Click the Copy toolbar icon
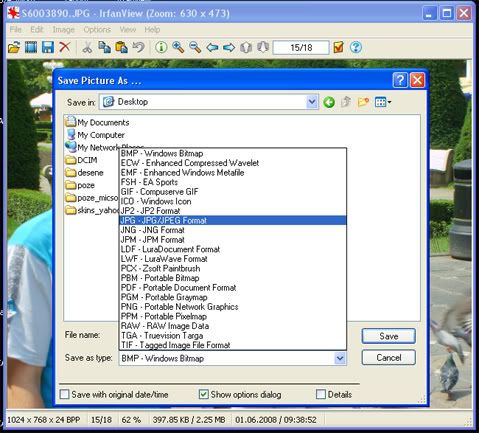Screen dimensions: 479x433 pos(104,47)
